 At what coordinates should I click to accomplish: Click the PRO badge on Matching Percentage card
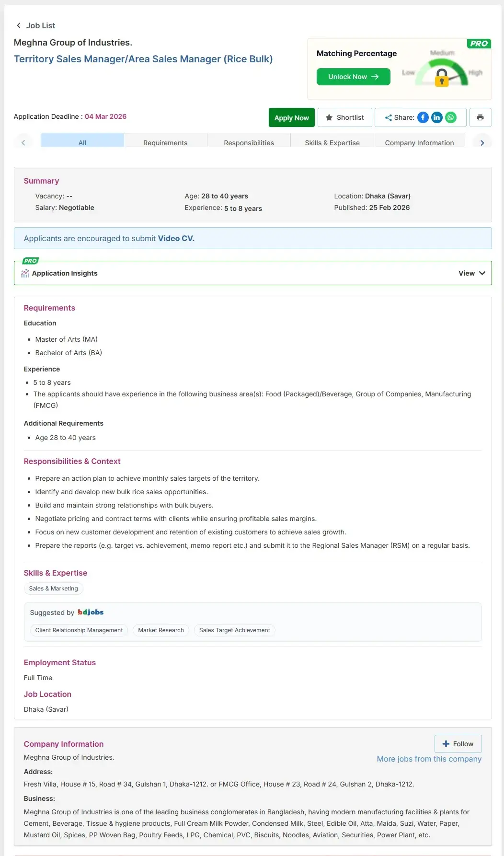(x=478, y=44)
